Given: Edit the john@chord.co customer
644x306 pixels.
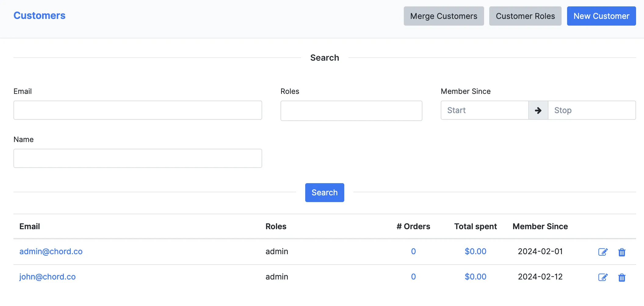Looking at the screenshot, I should click(603, 277).
